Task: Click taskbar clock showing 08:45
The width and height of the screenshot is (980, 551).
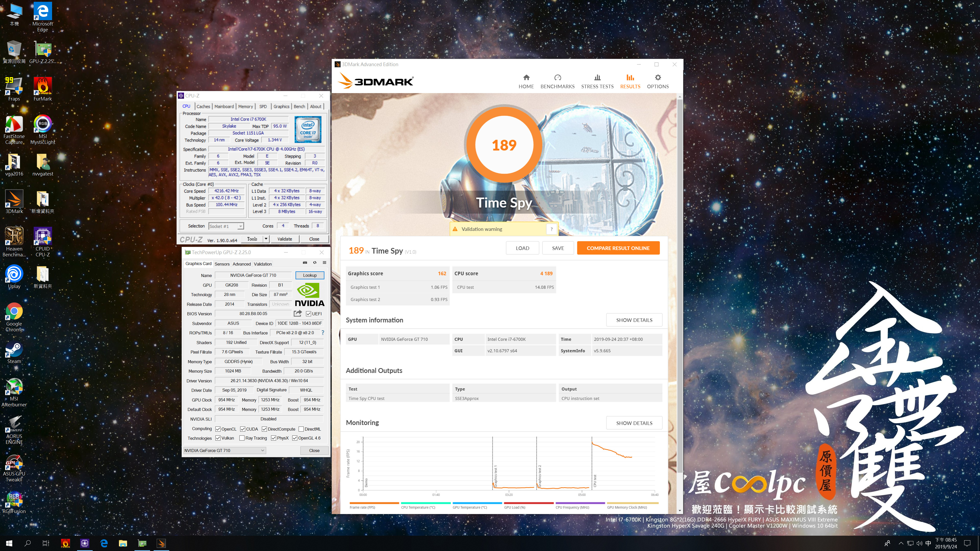Action: [946, 543]
